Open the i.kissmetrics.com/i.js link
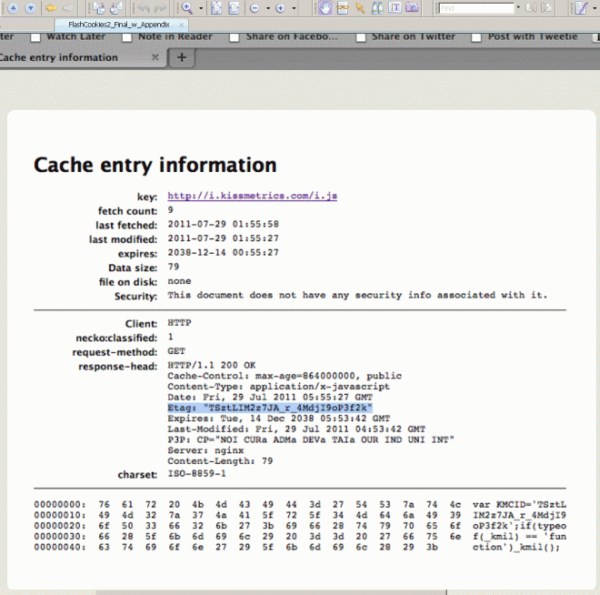 coord(252,196)
